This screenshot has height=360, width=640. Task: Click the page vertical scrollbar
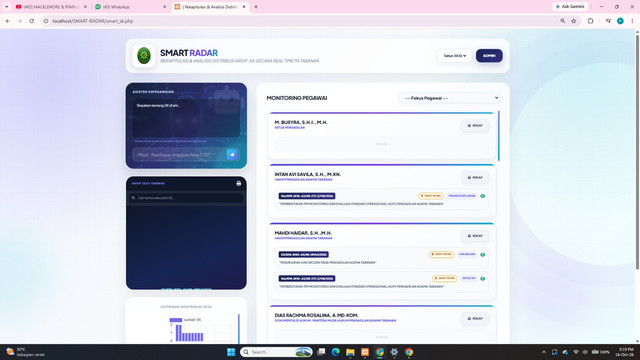pyautogui.click(x=637, y=152)
